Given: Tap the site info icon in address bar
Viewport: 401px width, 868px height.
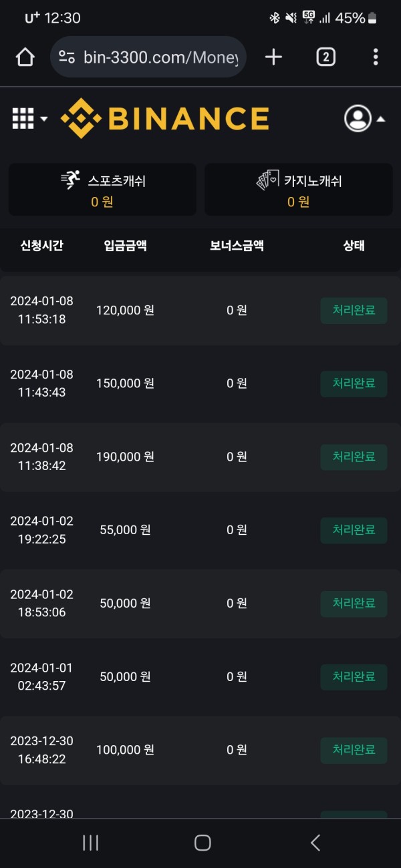Looking at the screenshot, I should 67,57.
